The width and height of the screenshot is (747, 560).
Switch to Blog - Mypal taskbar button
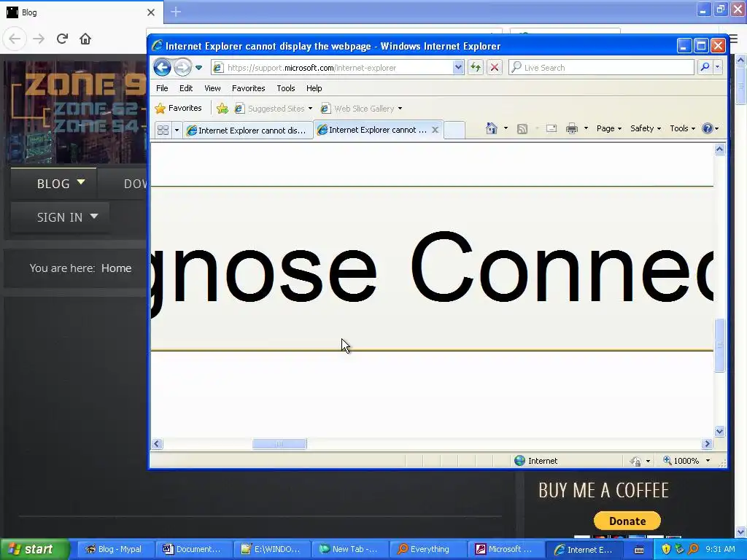click(x=116, y=549)
